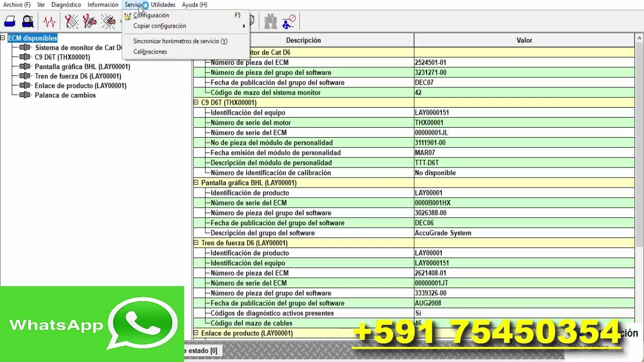Open the Ayuda (H) menu

pos(194,5)
